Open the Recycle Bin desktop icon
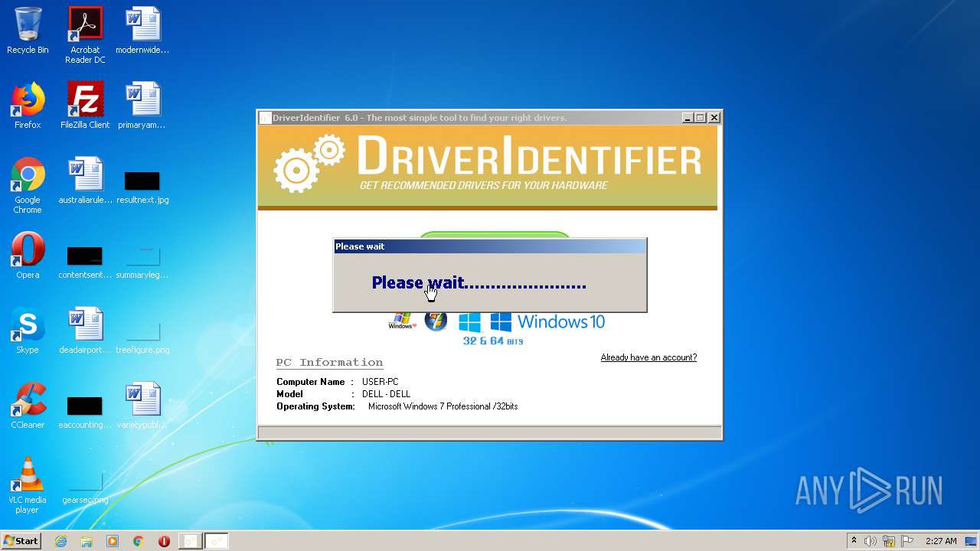This screenshot has width=980, height=551. [28, 31]
